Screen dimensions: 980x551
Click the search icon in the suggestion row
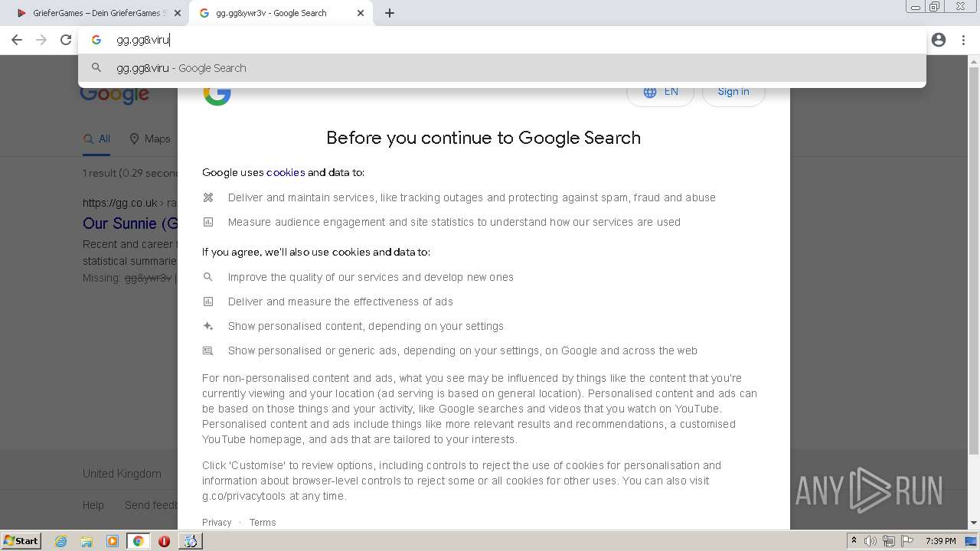pos(96,68)
